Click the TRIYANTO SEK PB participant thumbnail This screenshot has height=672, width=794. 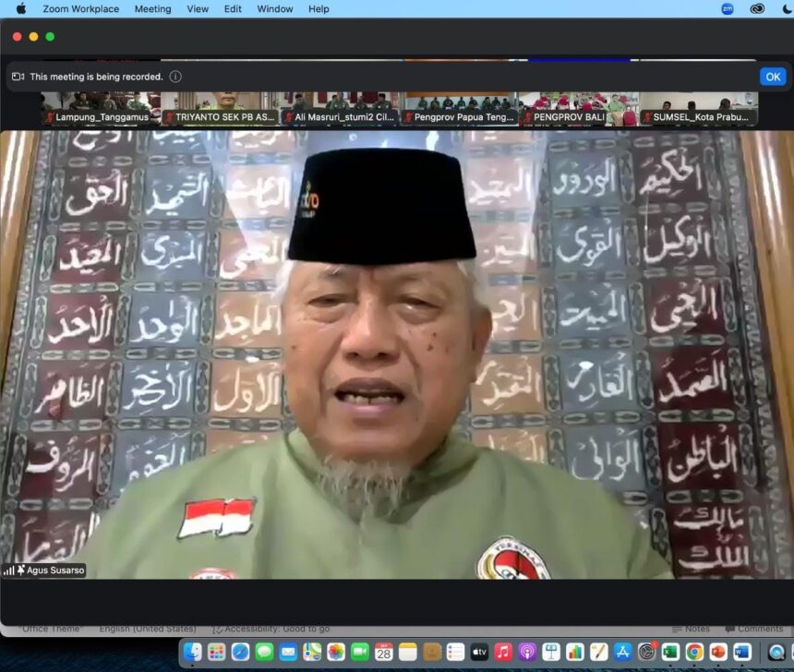tap(220, 108)
